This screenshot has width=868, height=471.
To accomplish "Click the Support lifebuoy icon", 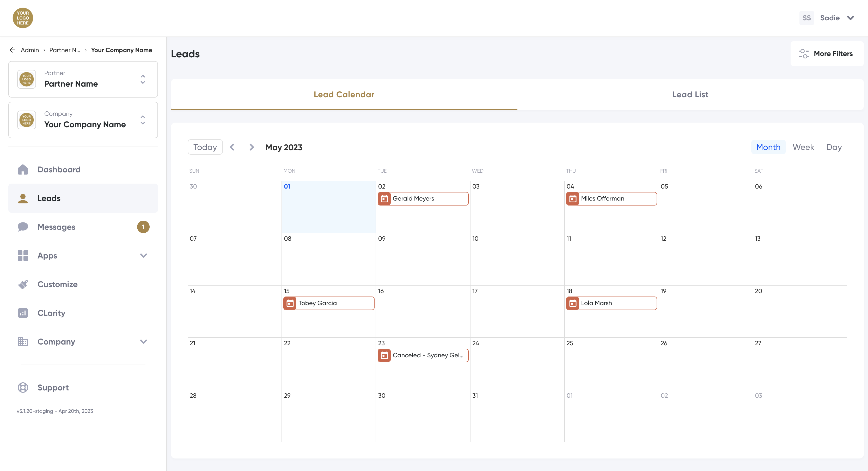I will tap(23, 387).
